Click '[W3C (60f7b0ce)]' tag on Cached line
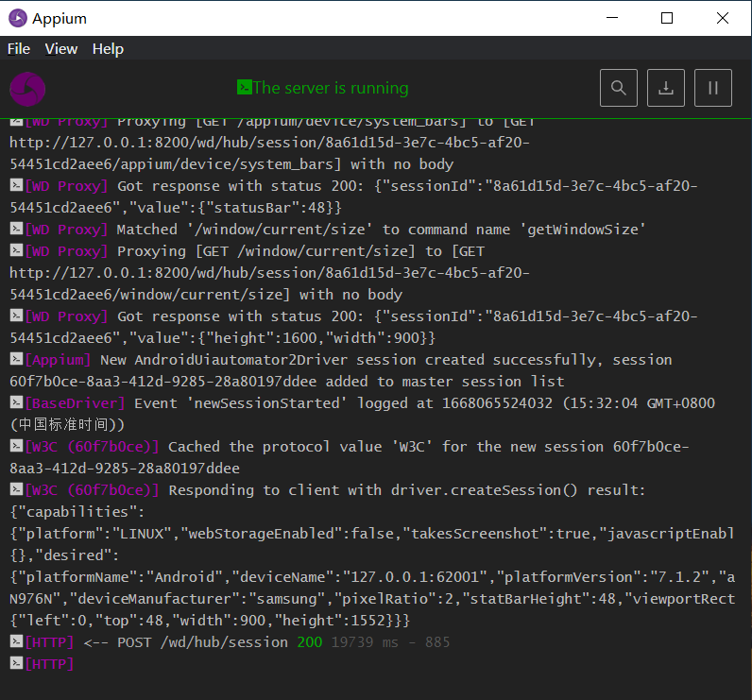The image size is (752, 700). 92,447
